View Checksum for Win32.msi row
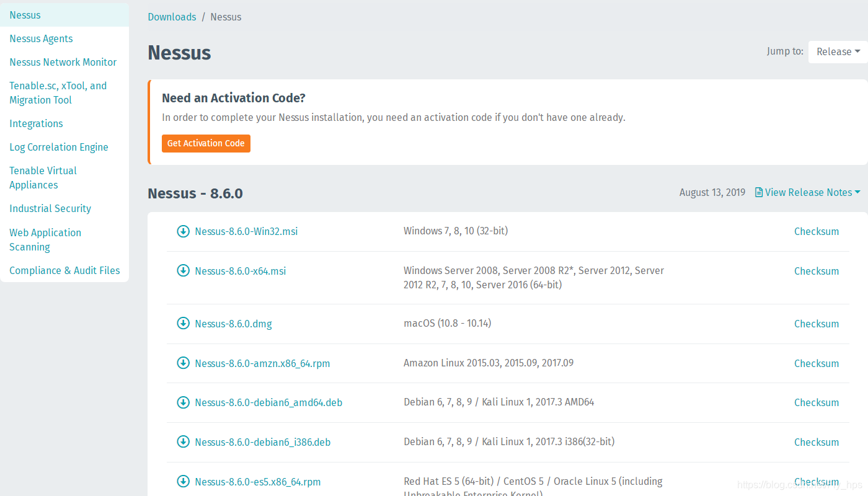This screenshot has width=868, height=496. tap(817, 231)
